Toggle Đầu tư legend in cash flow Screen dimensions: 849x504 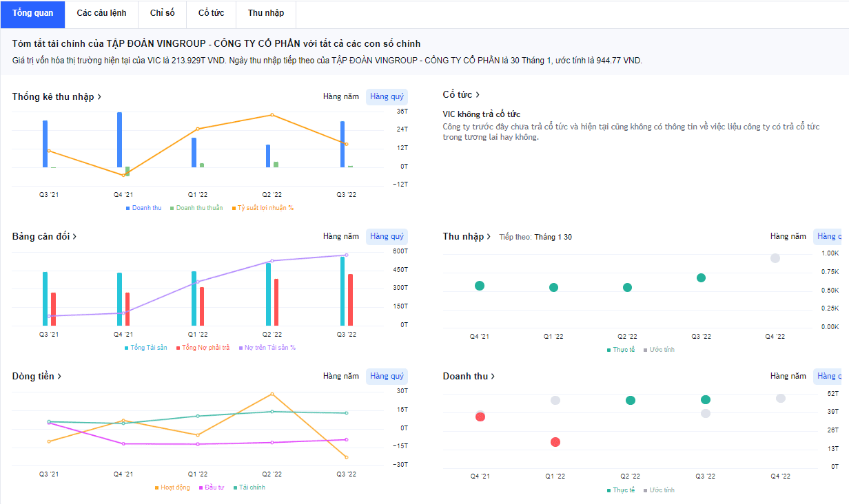point(212,487)
